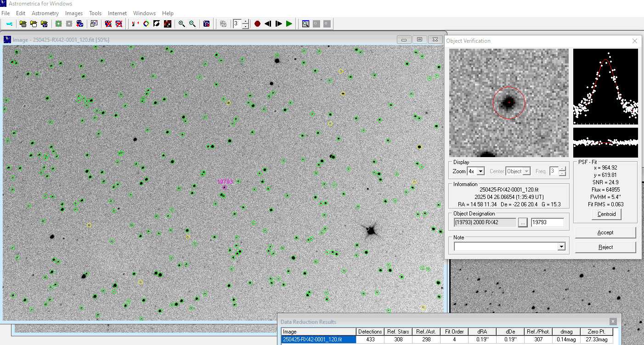Click the object thumbnail with the red circle

pyautogui.click(x=509, y=103)
